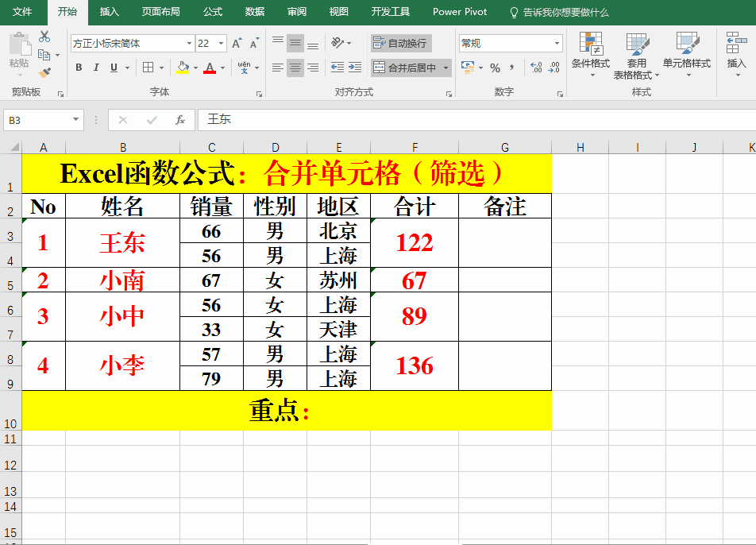Toggle bottom vertical alignment
The height and width of the screenshot is (545, 756).
(x=313, y=43)
